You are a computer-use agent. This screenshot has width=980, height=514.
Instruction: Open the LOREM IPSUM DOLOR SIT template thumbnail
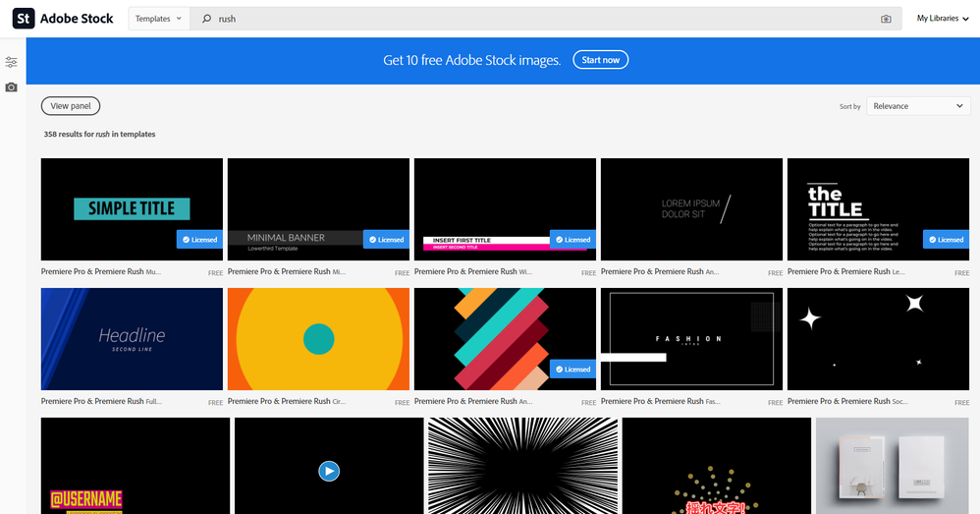point(692,209)
